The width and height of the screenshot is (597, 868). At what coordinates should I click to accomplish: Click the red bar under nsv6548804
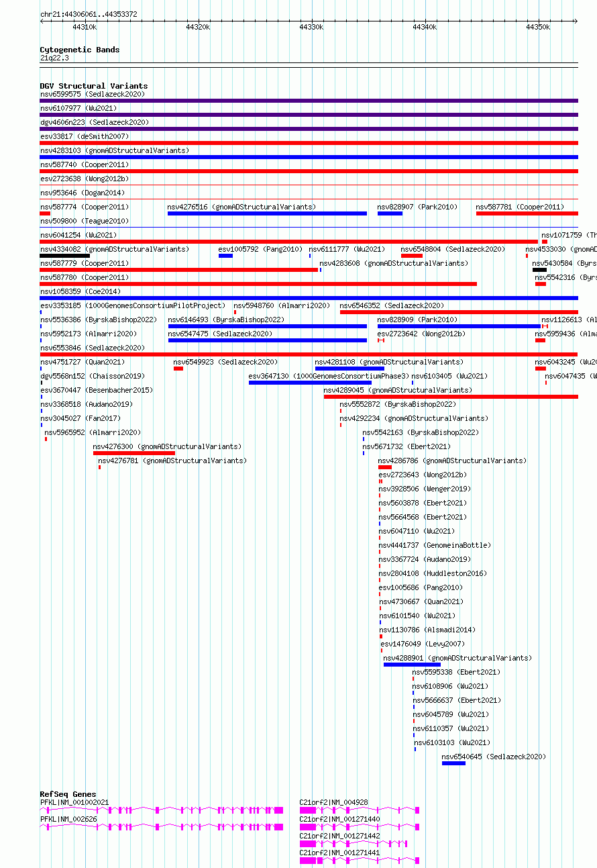pyautogui.click(x=412, y=256)
